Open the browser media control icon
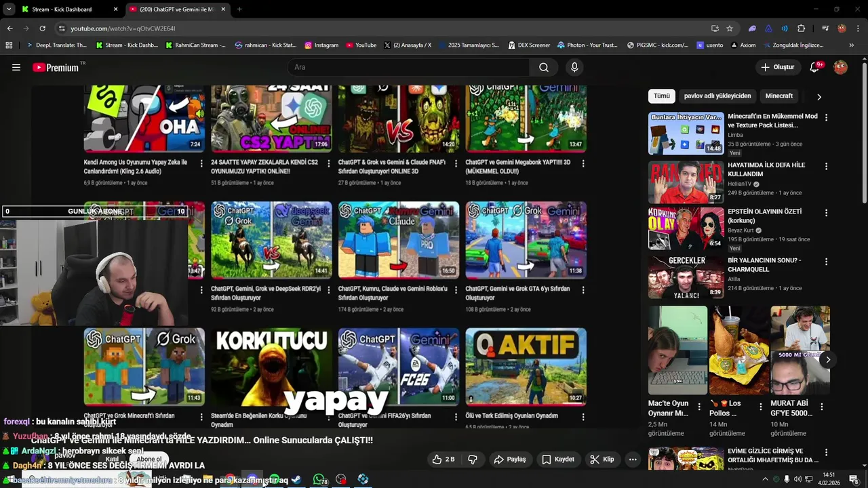 pyautogui.click(x=825, y=28)
